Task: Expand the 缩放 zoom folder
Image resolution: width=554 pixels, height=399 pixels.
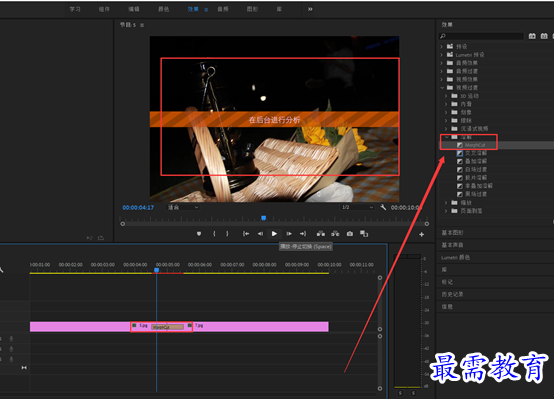Action: (x=446, y=203)
